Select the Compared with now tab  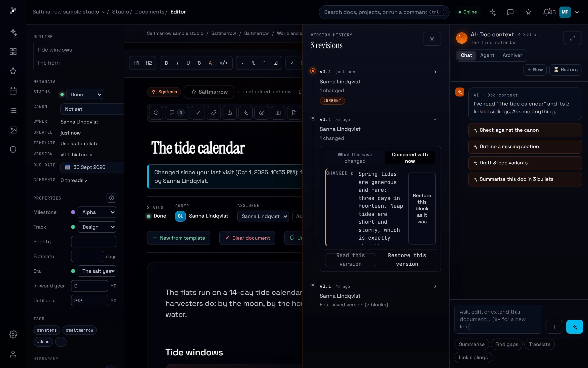(x=410, y=158)
